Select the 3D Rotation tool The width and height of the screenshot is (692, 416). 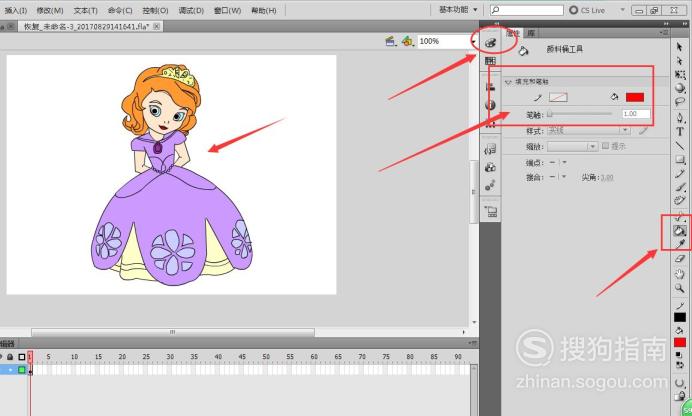(x=680, y=88)
